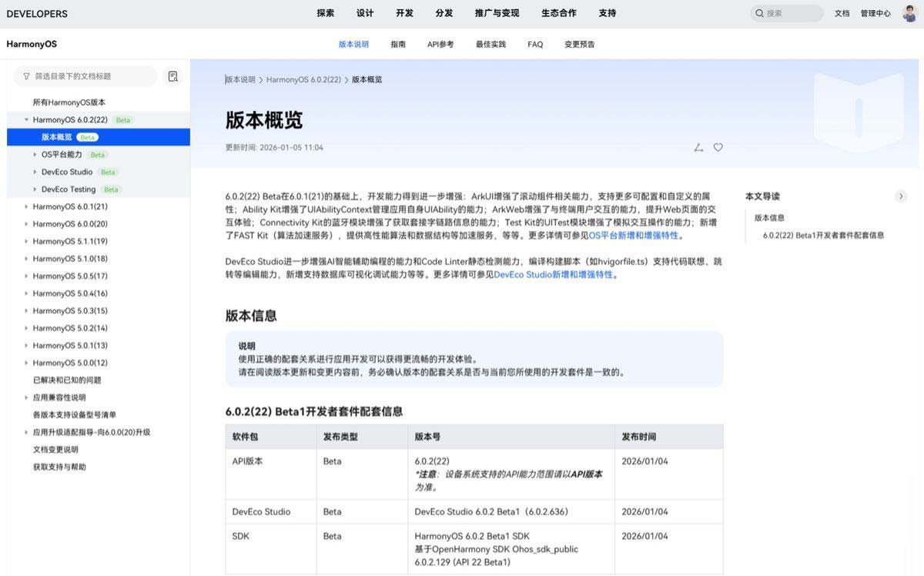Select HarmonyOS 5.0.4(16) in the sidebar

coord(70,293)
